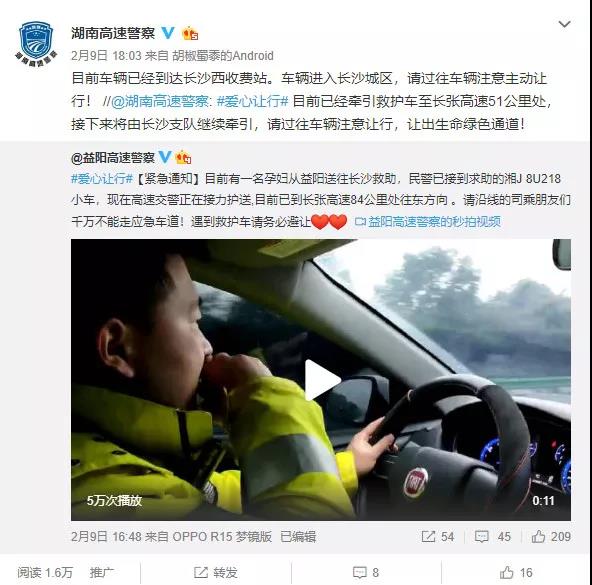Click the crown badge beside 益阳高速警察
Screen dimensions: 592x585
183,157
